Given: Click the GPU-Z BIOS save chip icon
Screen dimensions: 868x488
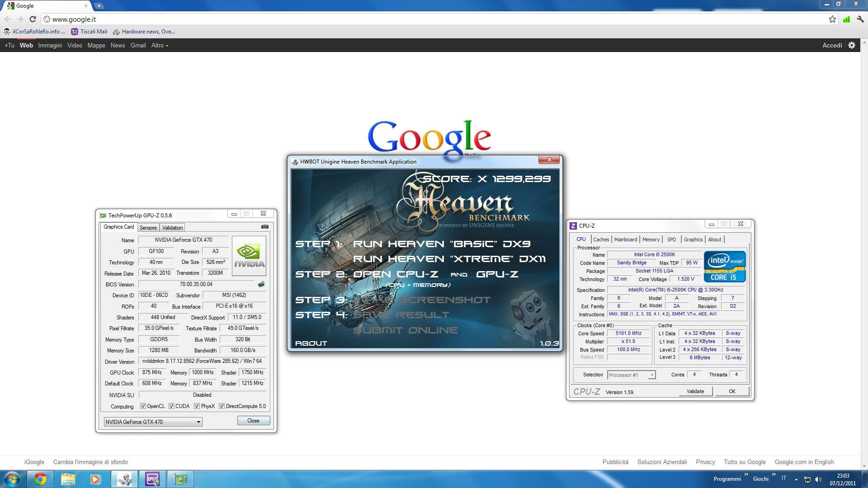Looking at the screenshot, I should tap(261, 284).
